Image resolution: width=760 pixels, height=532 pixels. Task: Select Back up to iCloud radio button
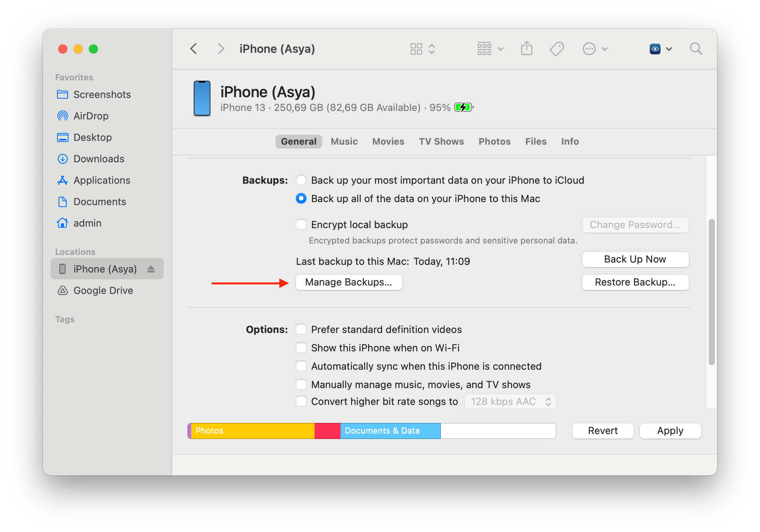coord(301,180)
